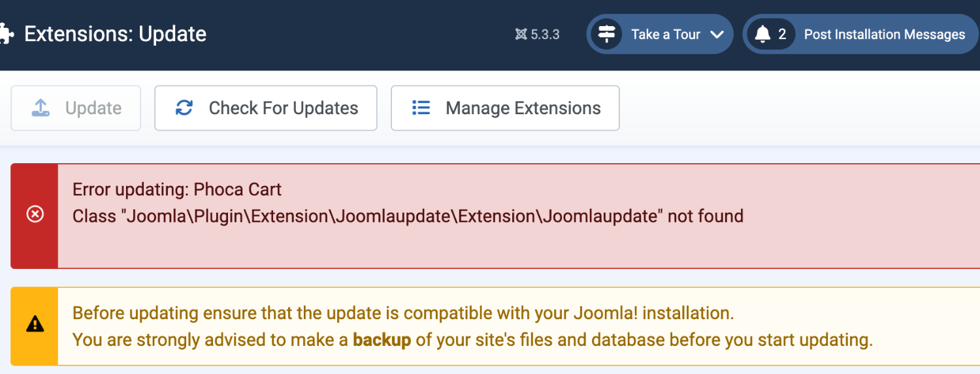Viewport: 980px width, 374px height.
Task: Click the notification bell icon
Action: (762, 35)
